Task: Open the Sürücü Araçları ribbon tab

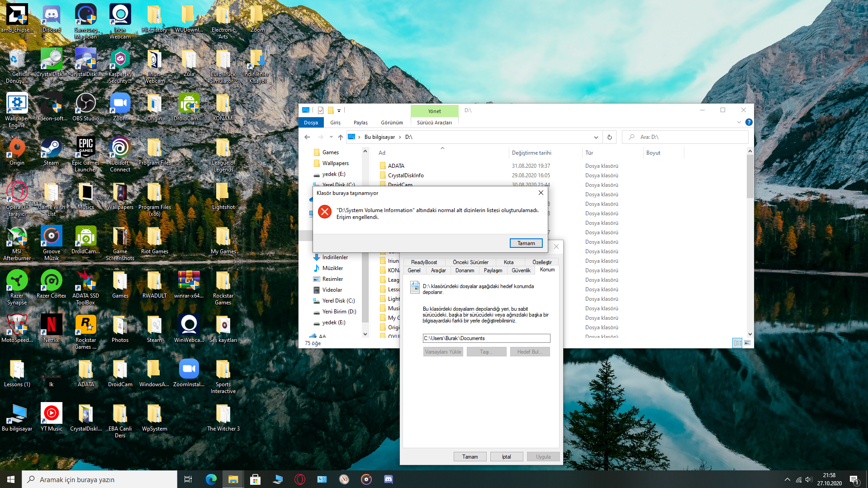Action: click(434, 123)
